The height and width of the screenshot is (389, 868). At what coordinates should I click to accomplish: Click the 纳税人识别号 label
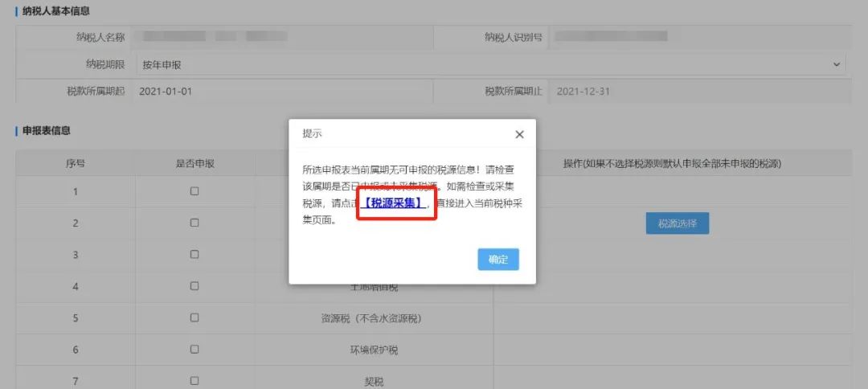tap(513, 37)
